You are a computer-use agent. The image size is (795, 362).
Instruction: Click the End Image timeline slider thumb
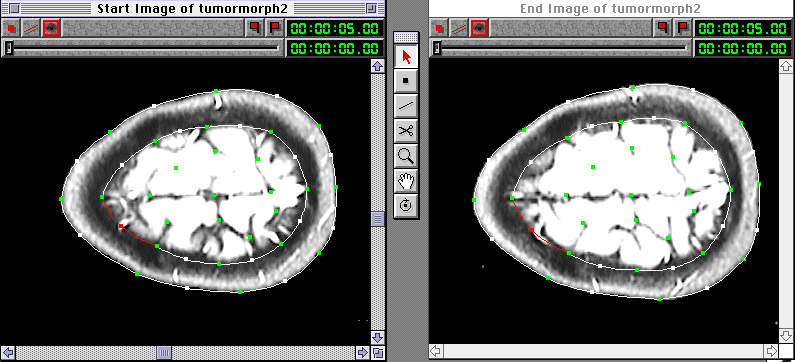[x=436, y=48]
